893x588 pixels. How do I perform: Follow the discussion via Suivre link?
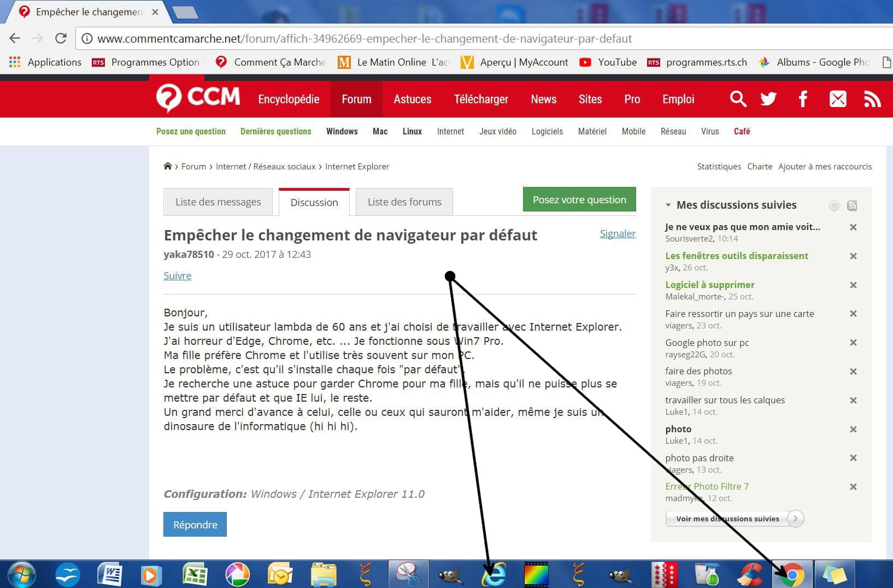(x=178, y=275)
